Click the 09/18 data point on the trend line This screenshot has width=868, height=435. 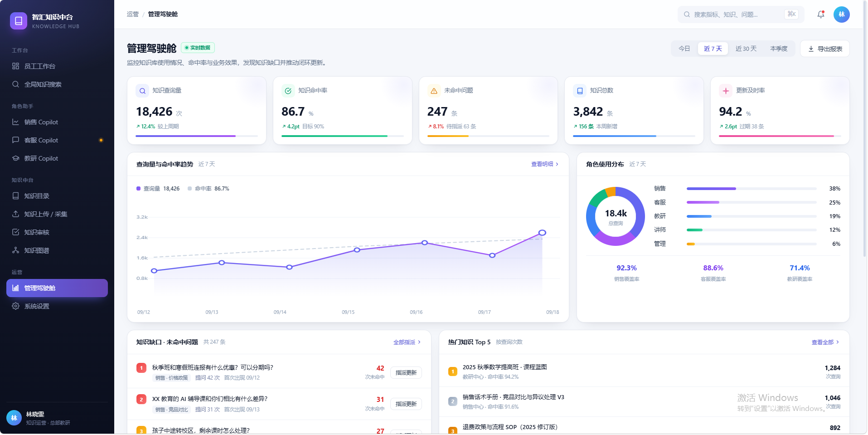[542, 233]
